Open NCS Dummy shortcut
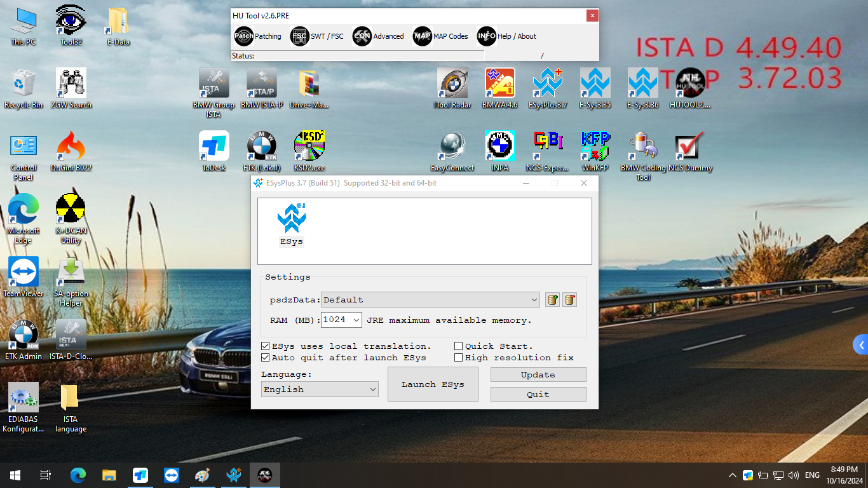The width and height of the screenshot is (868, 488). tap(690, 152)
